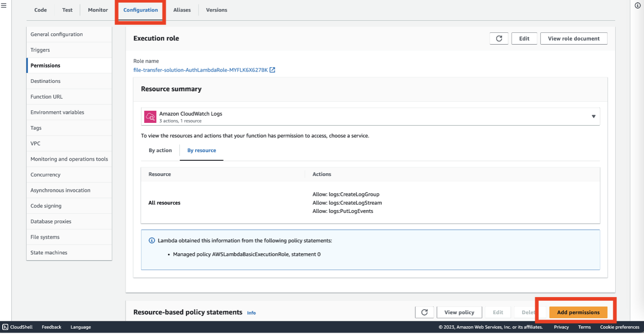Click the View role document button
The image size is (644, 334).
[573, 38]
